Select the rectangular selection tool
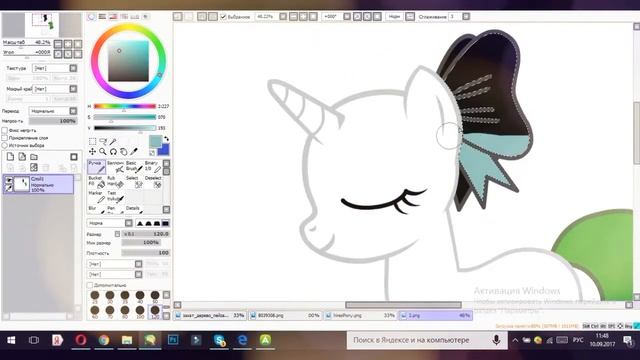 pyautogui.click(x=93, y=141)
